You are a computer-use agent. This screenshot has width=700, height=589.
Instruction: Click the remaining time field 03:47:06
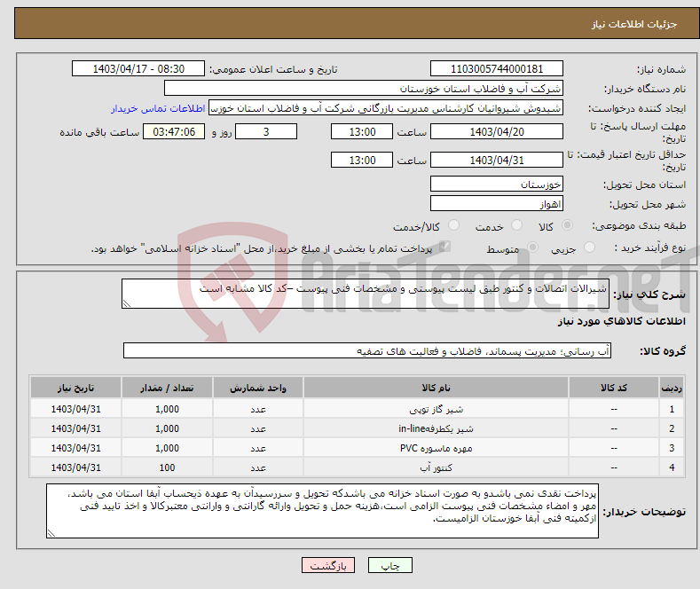pyautogui.click(x=174, y=131)
